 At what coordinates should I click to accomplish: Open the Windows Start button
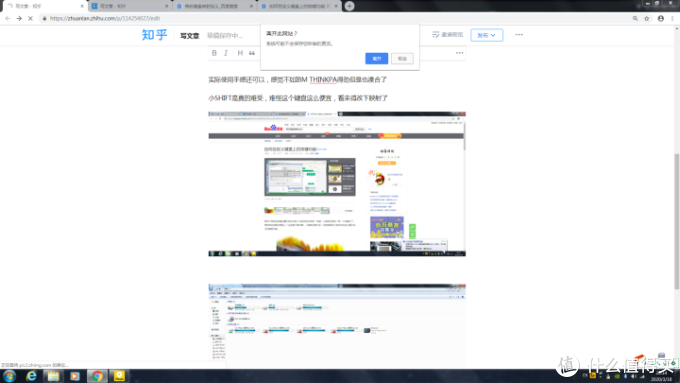[9, 376]
